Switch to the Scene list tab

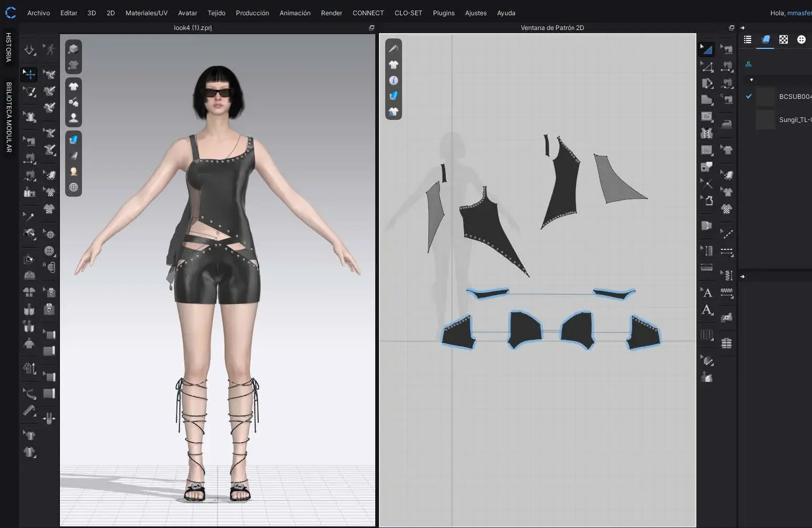[747, 39]
